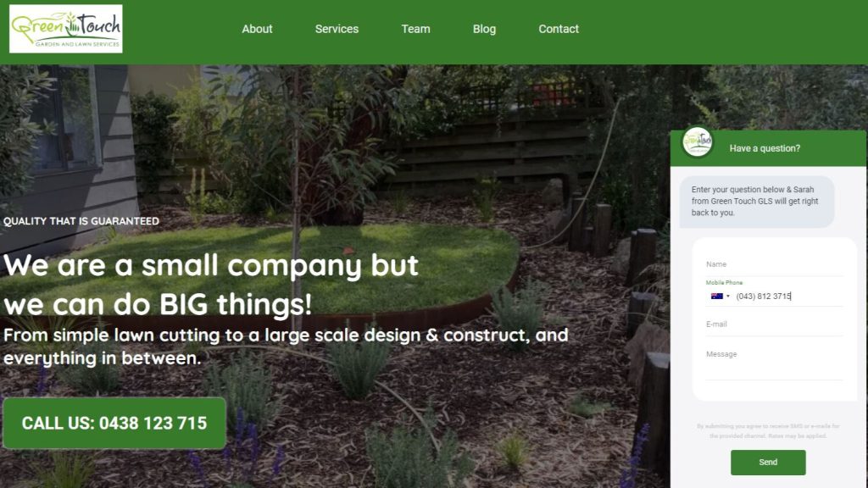Click the SMS consent disclaimer text
Viewport: 868px width, 488px height.
(768, 431)
